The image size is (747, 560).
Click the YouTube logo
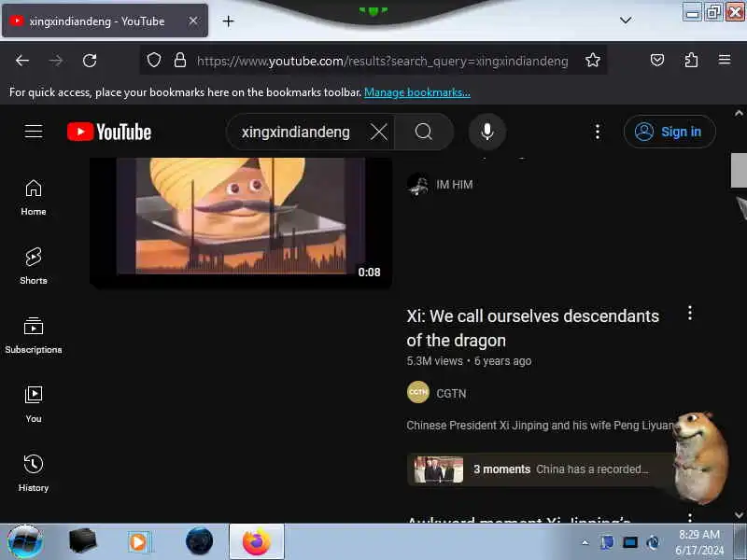[109, 132]
